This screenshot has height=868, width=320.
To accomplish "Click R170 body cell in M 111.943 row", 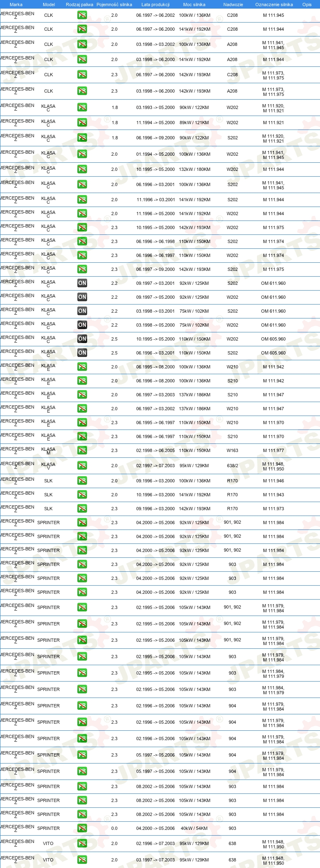I will click(232, 495).
